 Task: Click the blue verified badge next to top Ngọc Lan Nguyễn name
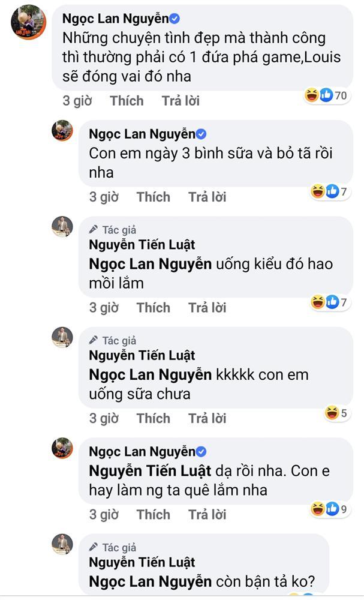(173, 18)
